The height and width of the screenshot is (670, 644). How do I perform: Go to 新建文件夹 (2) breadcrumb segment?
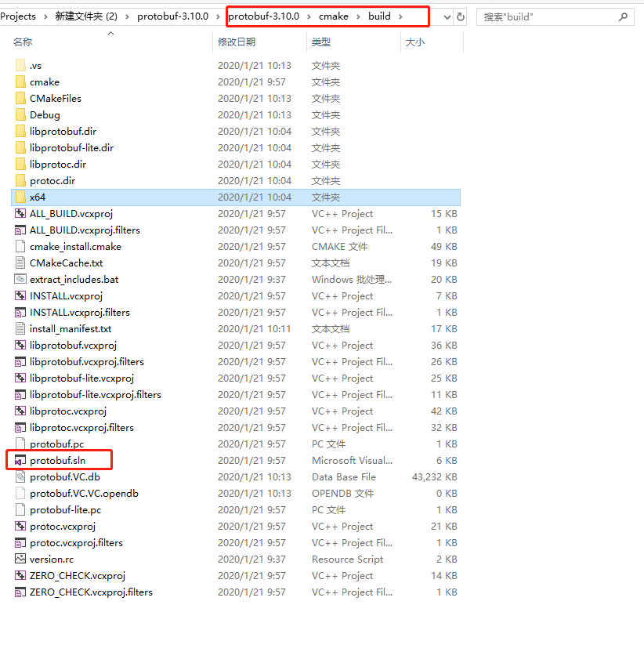pos(86,16)
